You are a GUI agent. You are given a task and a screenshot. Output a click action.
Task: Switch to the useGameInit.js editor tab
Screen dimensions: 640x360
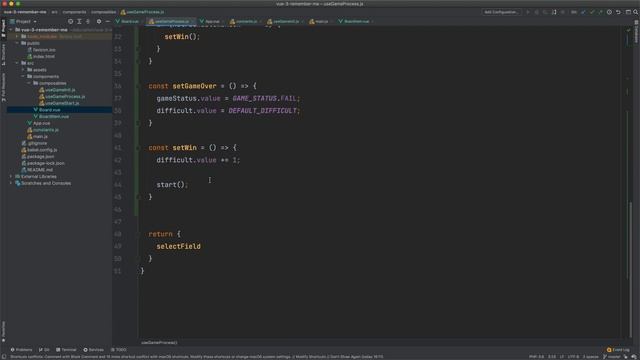(286, 21)
